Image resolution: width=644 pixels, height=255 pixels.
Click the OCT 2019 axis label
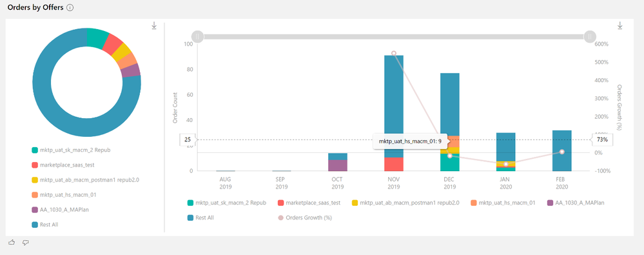click(x=338, y=183)
